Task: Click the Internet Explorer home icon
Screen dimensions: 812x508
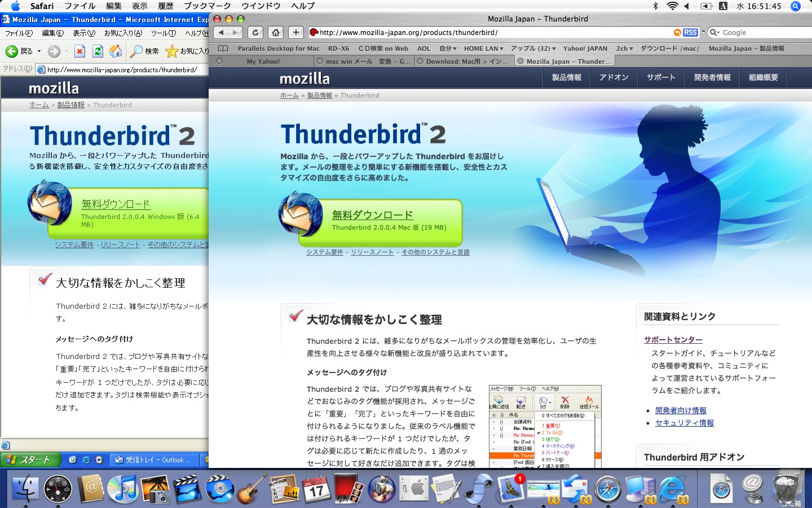Action: (116, 51)
